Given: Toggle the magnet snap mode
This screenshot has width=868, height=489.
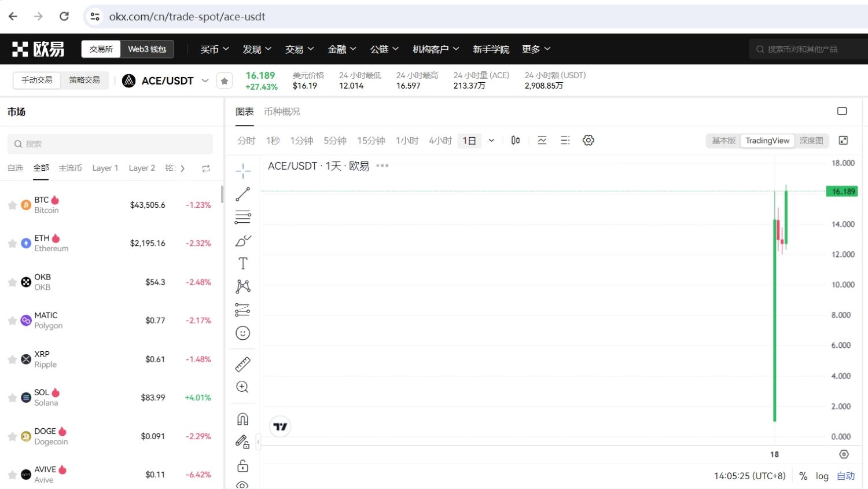Looking at the screenshot, I should [243, 419].
